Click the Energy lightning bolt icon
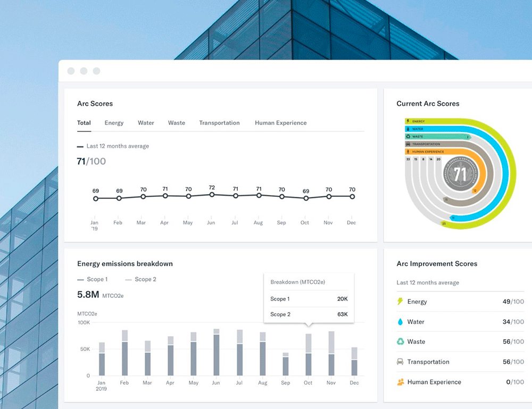The width and height of the screenshot is (532, 409). pyautogui.click(x=401, y=301)
